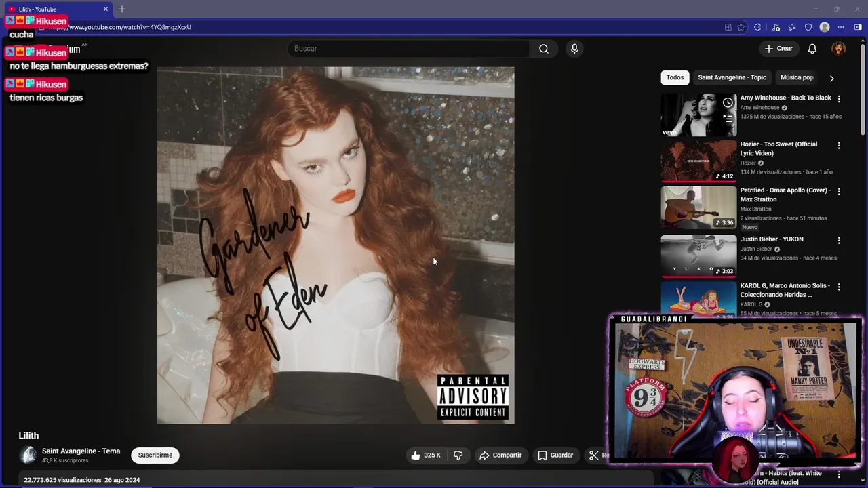Screen dimensions: 868x488
Task: Toggle the browser sidebar icon
Action: tap(858, 27)
